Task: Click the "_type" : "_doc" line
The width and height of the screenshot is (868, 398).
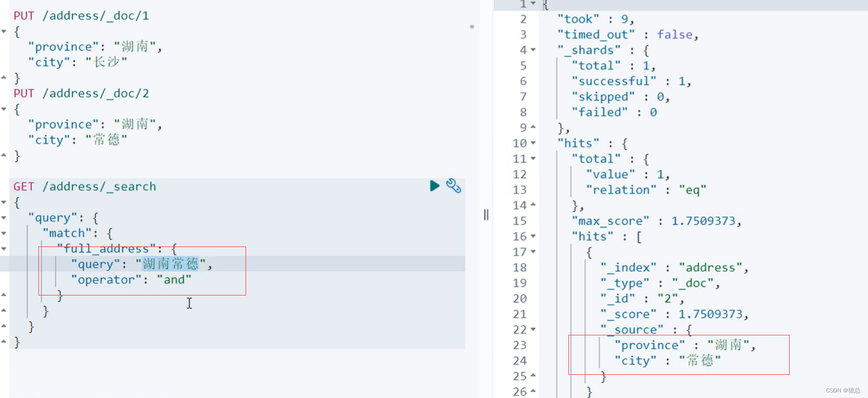Action: pyautogui.click(x=660, y=283)
